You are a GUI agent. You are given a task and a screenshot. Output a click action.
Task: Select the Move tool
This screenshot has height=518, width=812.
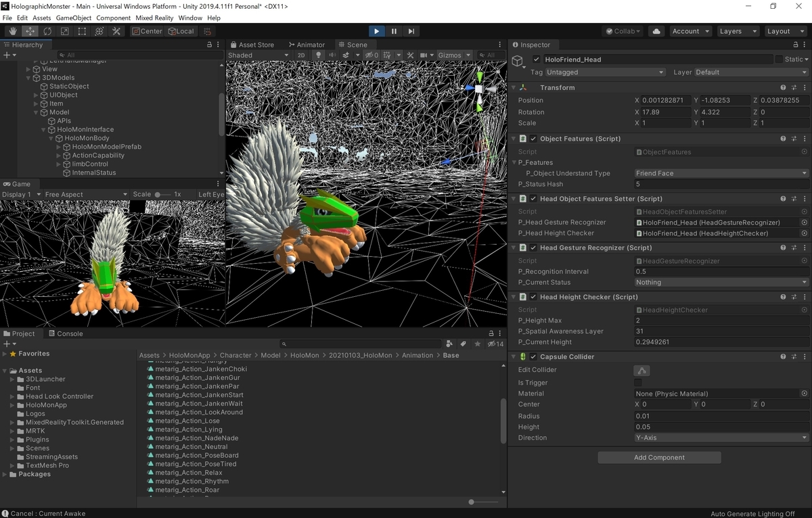coord(30,31)
